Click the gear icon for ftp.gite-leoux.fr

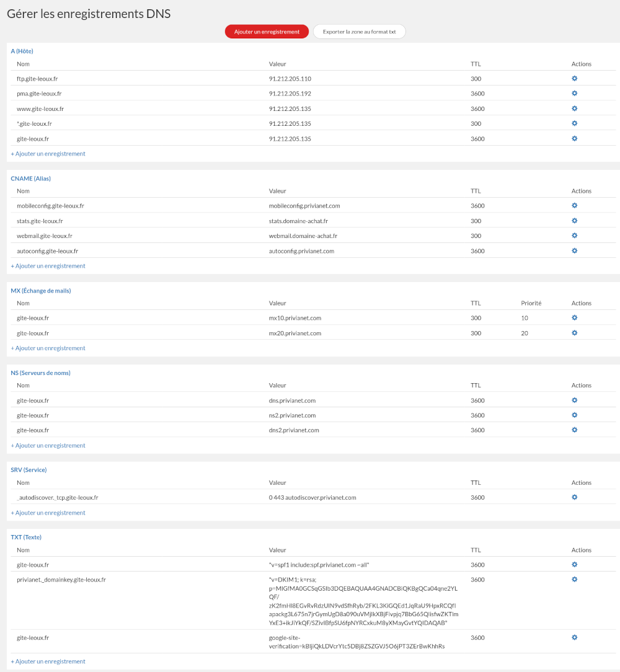[574, 79]
